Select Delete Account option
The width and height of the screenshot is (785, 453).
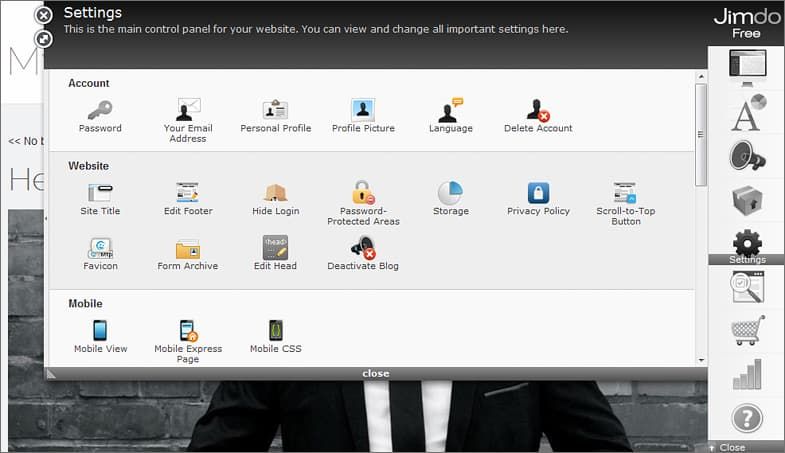tap(538, 116)
